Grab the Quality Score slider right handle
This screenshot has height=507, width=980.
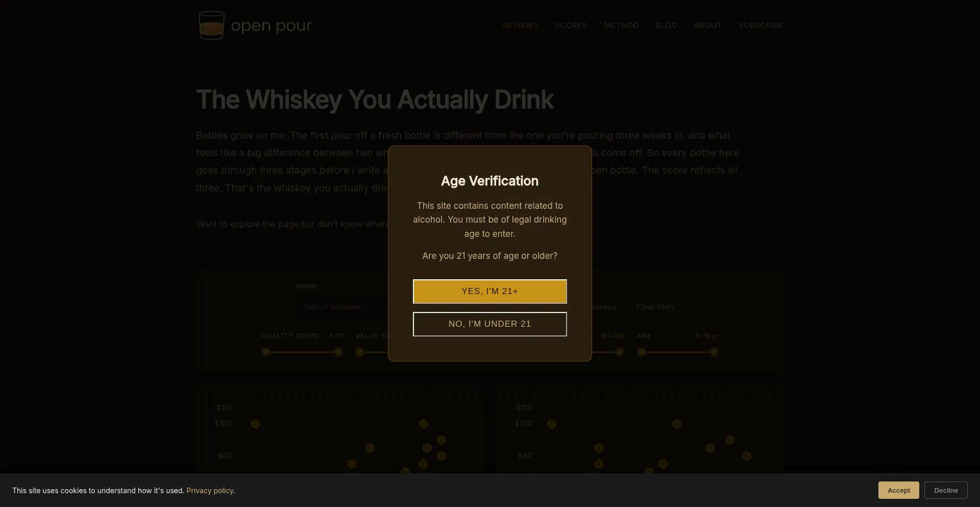[x=338, y=352]
